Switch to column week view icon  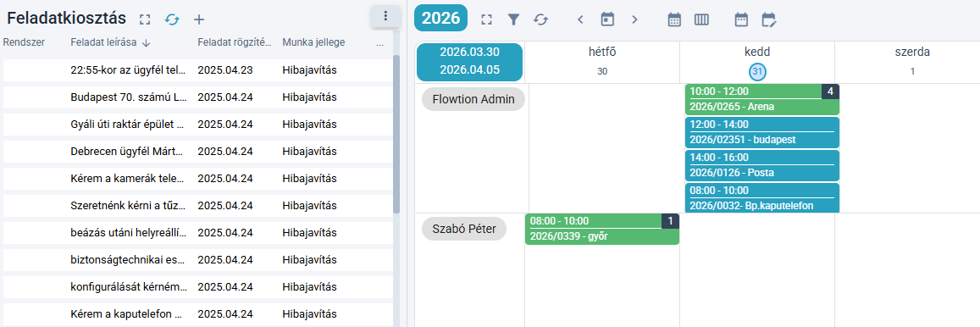point(702,19)
